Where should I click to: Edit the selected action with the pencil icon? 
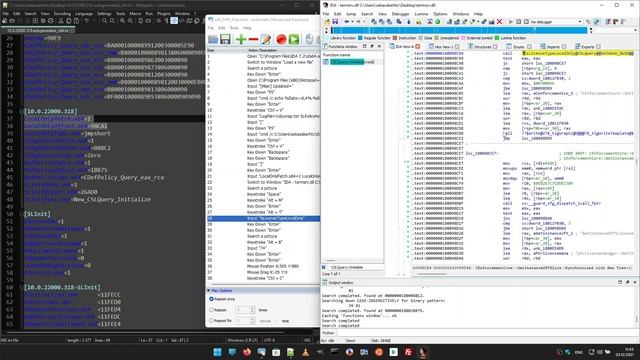click(x=266, y=39)
